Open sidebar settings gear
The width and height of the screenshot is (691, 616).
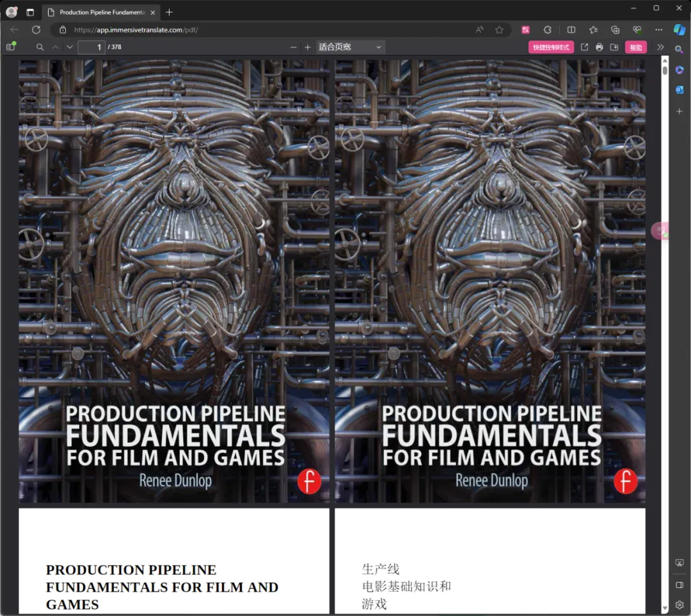pyautogui.click(x=679, y=604)
